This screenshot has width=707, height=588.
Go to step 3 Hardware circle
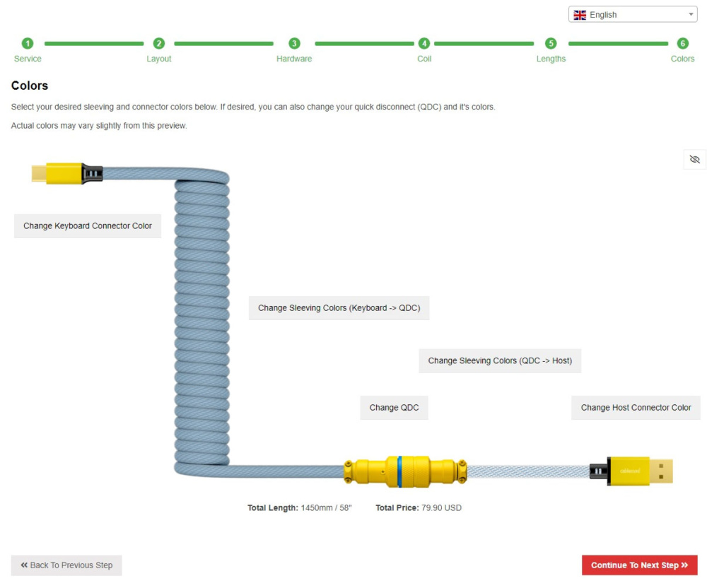point(294,43)
